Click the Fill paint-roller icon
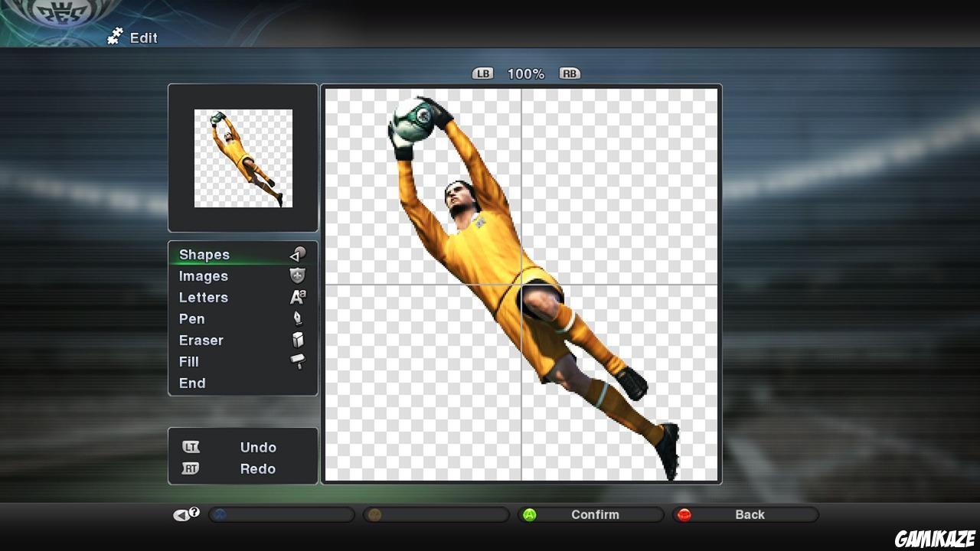Viewport: 980px width, 551px height. point(299,362)
